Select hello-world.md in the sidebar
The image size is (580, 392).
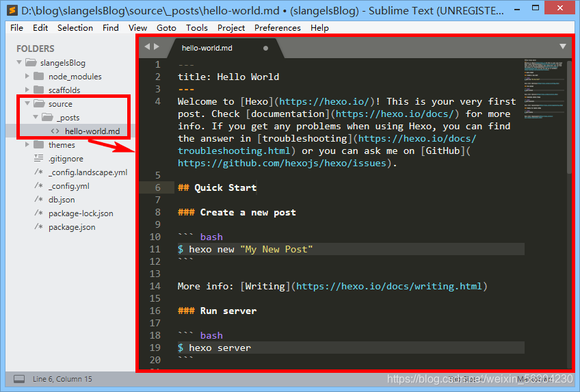92,131
